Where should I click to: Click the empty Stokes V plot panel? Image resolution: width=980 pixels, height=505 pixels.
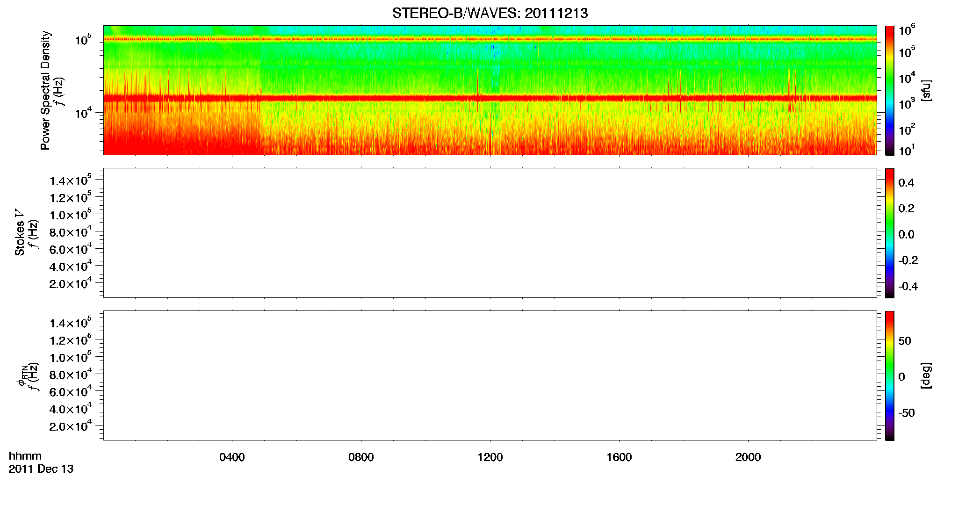click(x=490, y=233)
